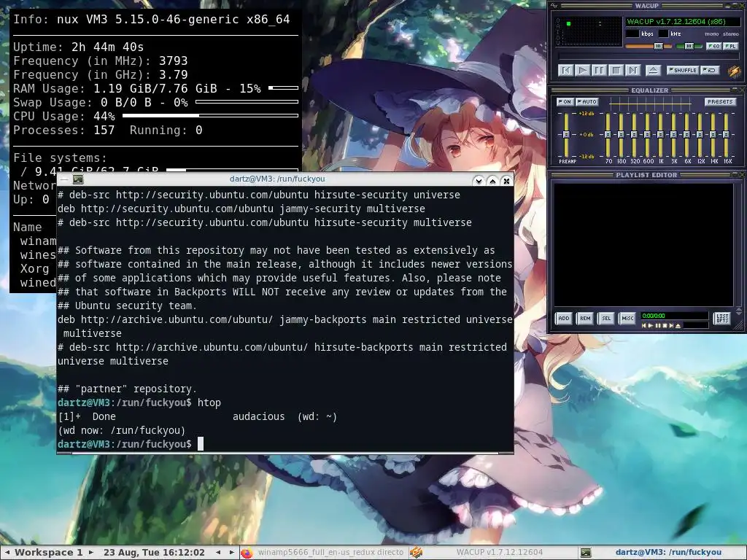The image size is (747, 560).
Task: Click the WACUP visualization display area
Action: [589, 31]
